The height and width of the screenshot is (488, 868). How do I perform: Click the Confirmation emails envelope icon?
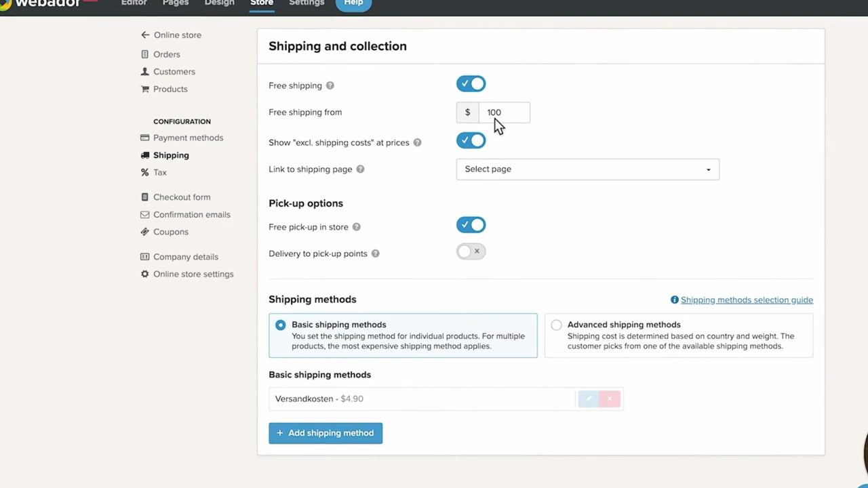[144, 214]
